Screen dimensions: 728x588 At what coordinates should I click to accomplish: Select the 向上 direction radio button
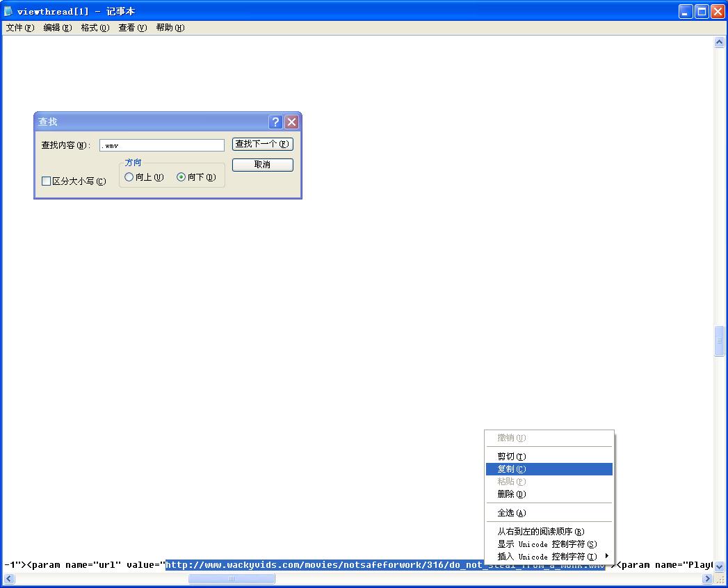(x=129, y=177)
